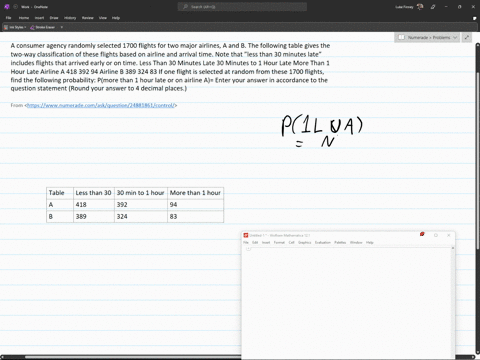
Task: Click the cell containing 392
Action: click(141, 204)
